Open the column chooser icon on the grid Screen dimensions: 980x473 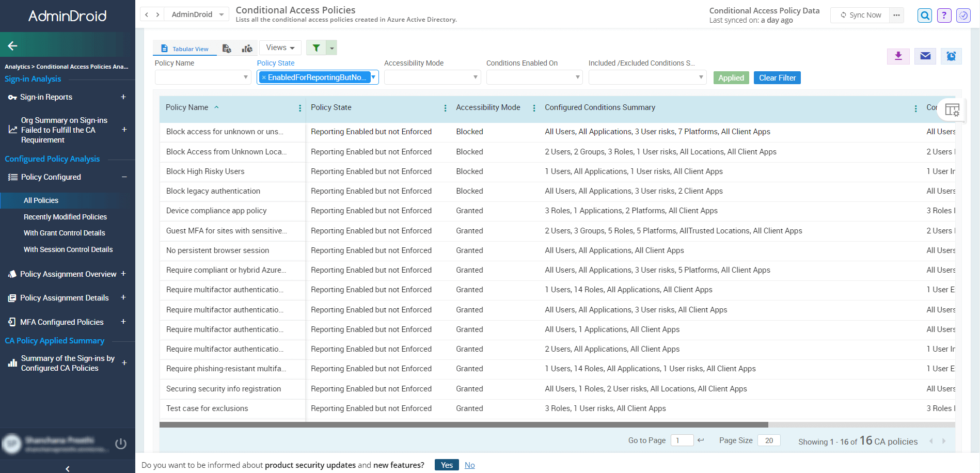tap(952, 109)
